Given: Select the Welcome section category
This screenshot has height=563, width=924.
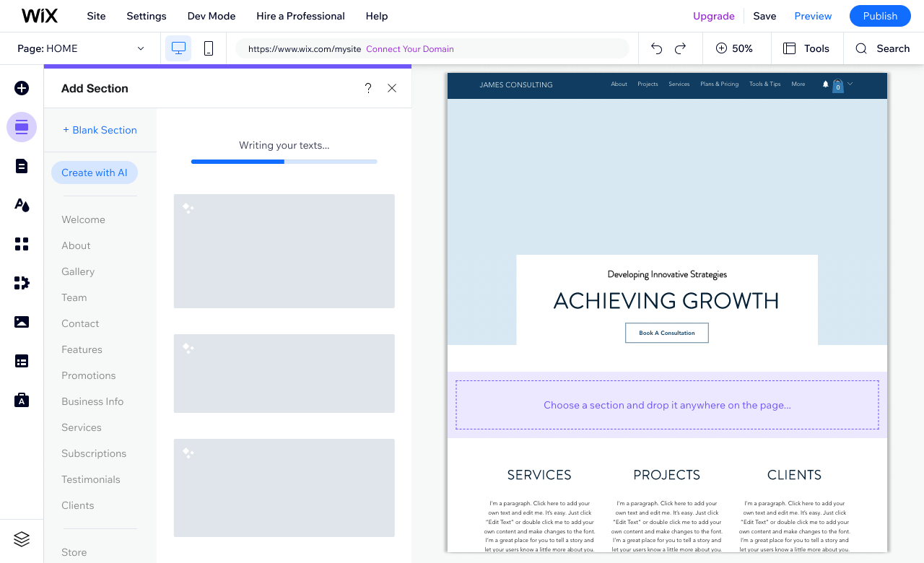Looking at the screenshot, I should coord(83,219).
